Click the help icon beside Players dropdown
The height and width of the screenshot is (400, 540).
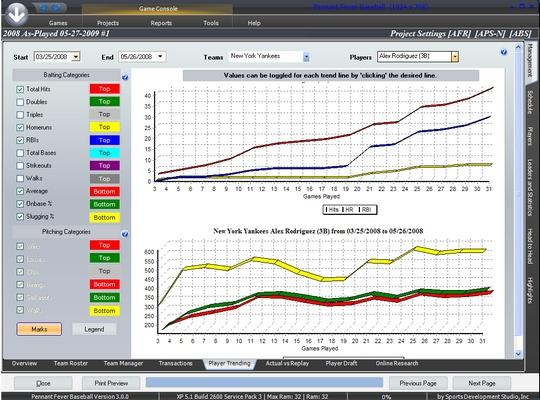click(504, 52)
